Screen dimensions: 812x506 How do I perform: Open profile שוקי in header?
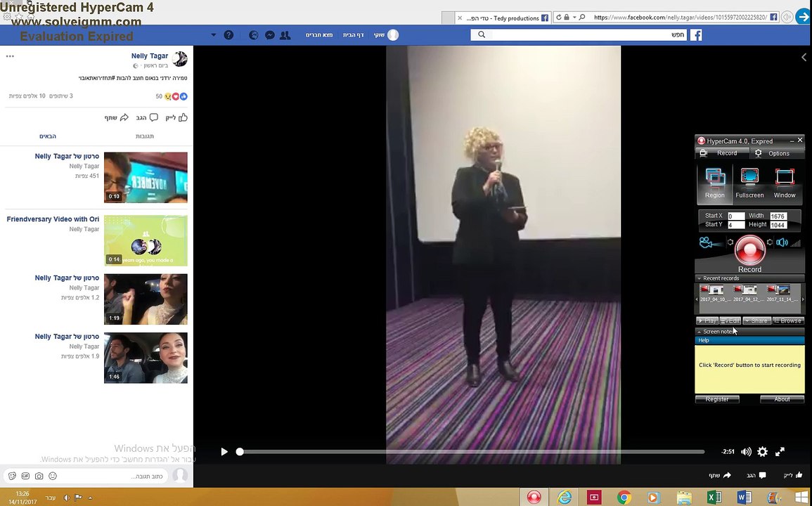[387, 34]
